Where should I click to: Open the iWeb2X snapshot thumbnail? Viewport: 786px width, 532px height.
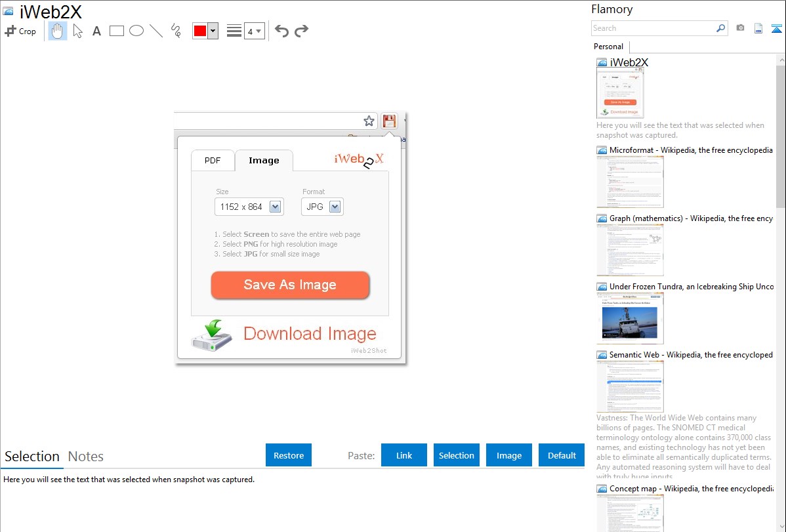point(620,93)
